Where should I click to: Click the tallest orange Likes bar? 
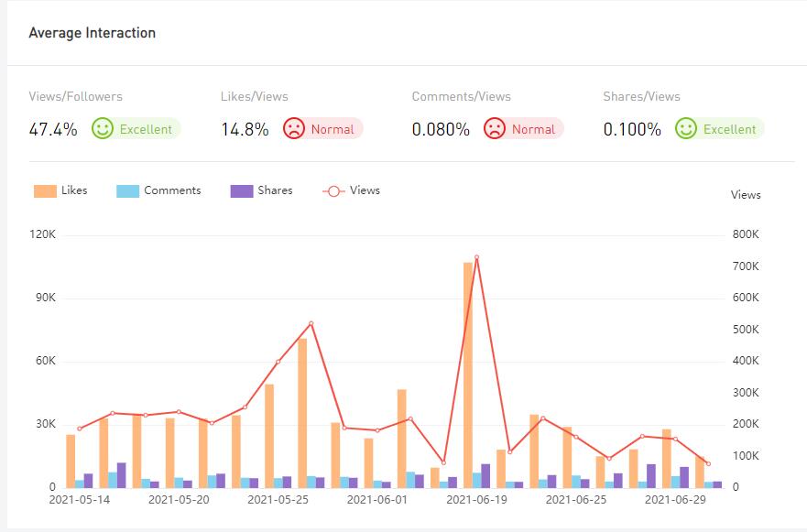click(x=468, y=375)
